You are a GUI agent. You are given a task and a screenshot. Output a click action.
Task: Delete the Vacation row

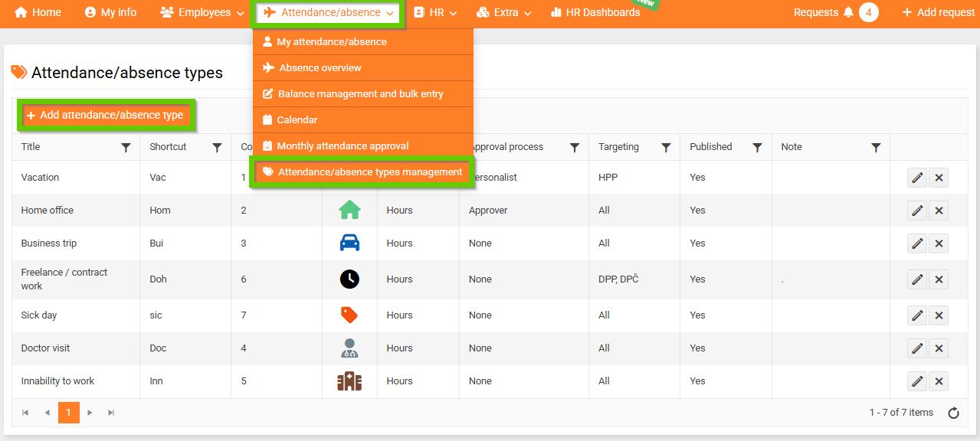pyautogui.click(x=939, y=178)
